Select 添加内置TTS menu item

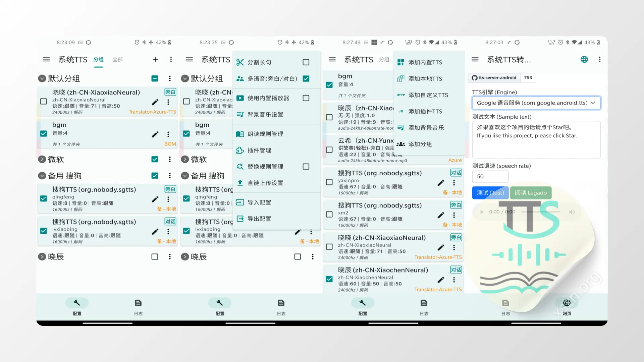click(x=429, y=62)
